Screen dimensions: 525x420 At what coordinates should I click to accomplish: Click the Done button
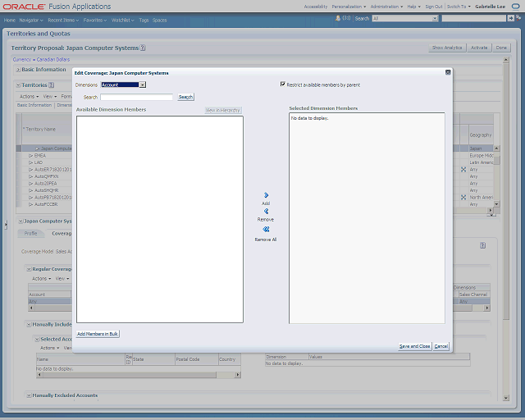click(x=501, y=48)
